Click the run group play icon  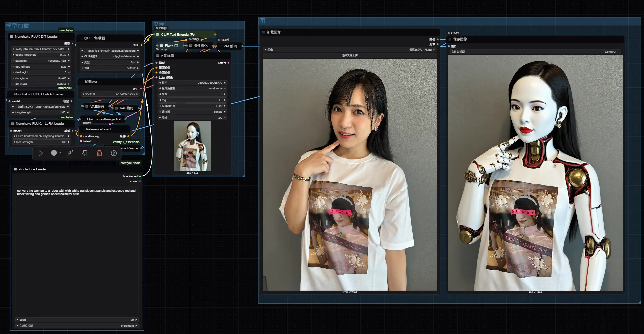41,153
